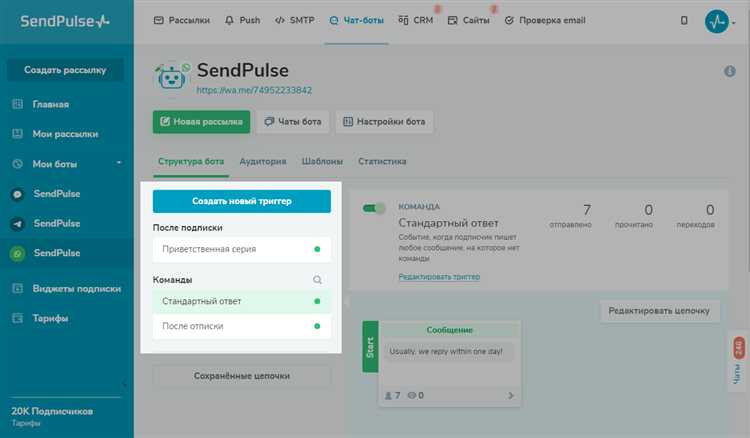The height and width of the screenshot is (438, 750).
Task: Open the account avatar menu
Action: coord(717,21)
